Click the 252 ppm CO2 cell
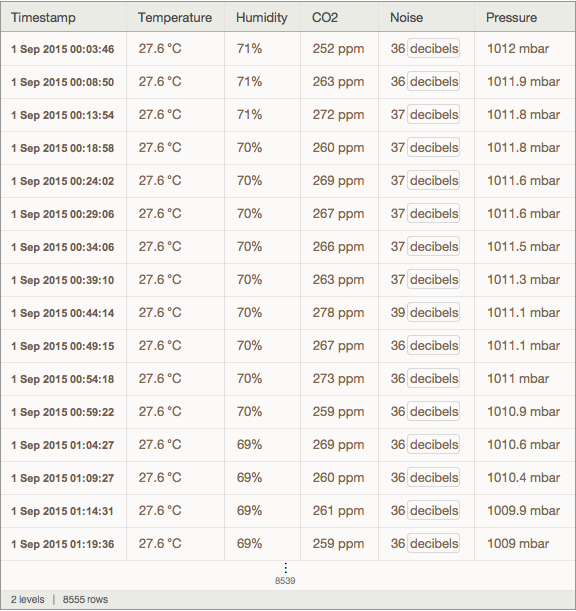This screenshot has width=576, height=611. tap(338, 49)
